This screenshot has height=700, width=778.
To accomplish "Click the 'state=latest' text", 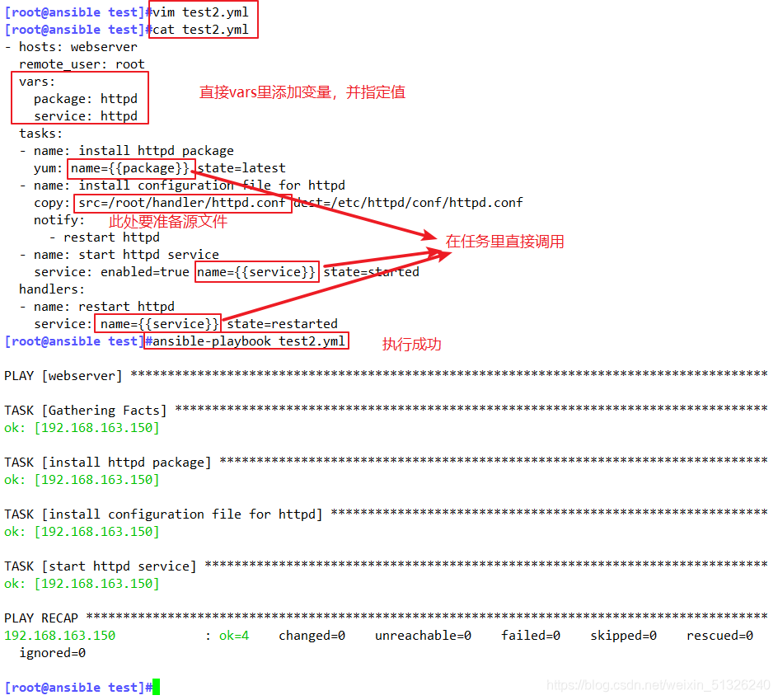I will click(241, 168).
